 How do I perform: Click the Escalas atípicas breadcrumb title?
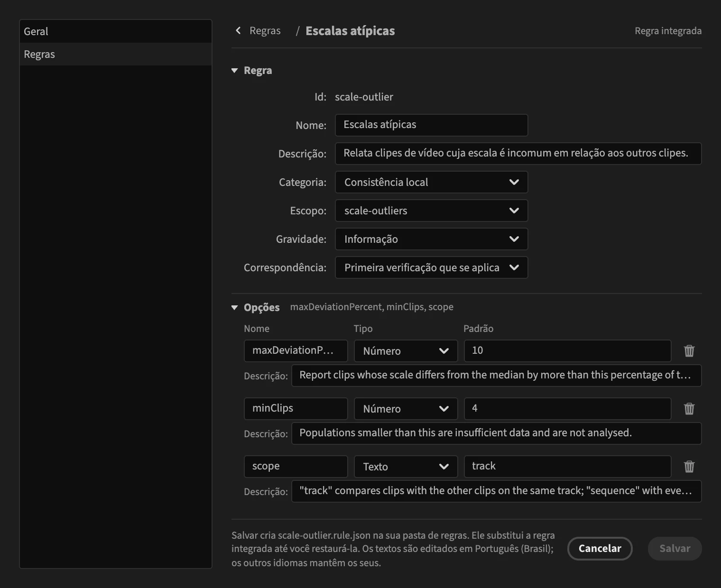click(x=350, y=31)
